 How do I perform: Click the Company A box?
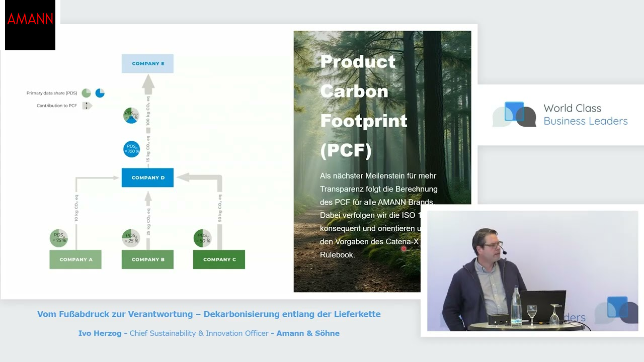click(75, 259)
